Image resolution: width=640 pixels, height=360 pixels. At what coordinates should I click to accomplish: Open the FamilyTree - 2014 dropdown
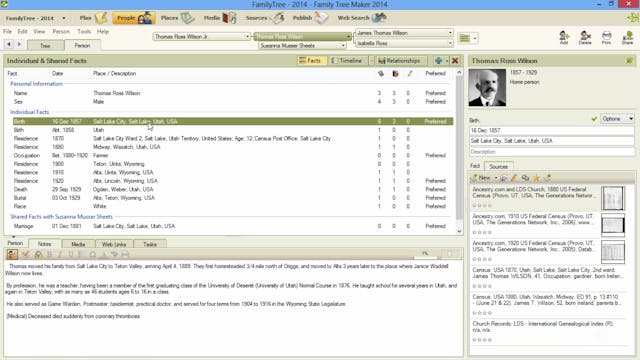coord(64,18)
